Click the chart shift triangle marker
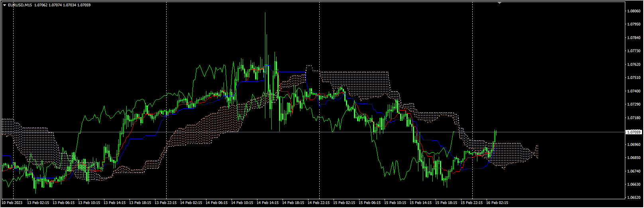This screenshot has width=644, height=208. click(499, 3)
